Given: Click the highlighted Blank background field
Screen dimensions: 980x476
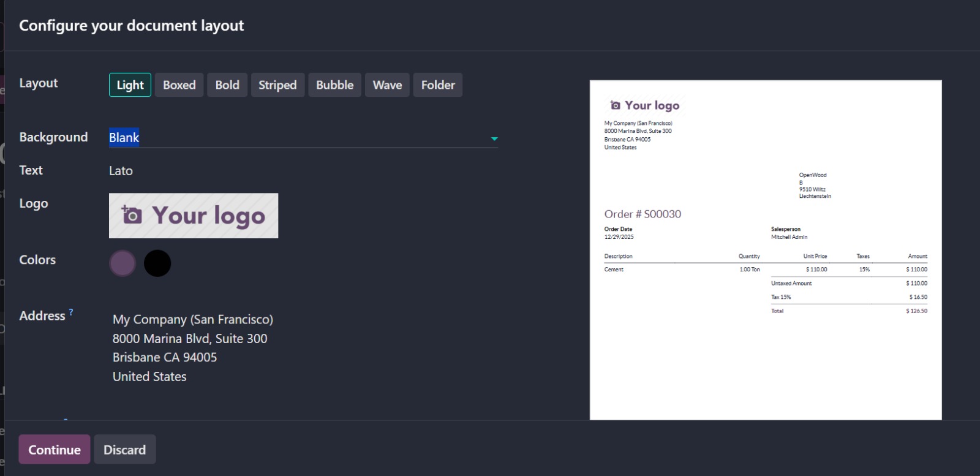Looking at the screenshot, I should [x=124, y=138].
